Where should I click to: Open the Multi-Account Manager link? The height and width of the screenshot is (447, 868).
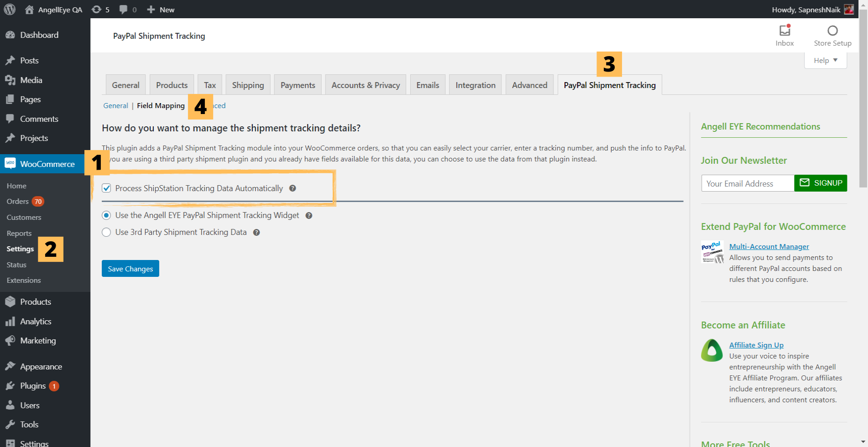(769, 246)
